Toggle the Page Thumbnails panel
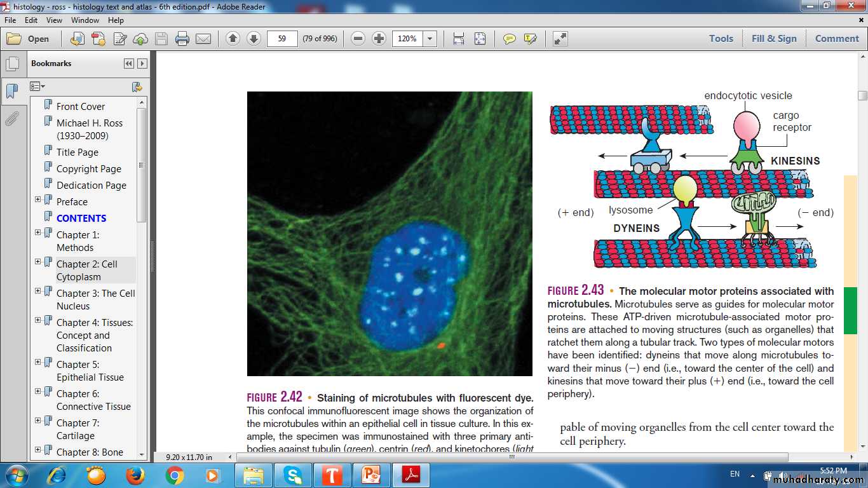 [x=11, y=64]
